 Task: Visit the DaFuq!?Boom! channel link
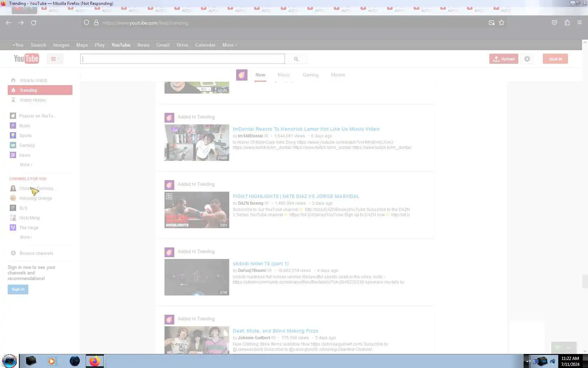pos(252,271)
